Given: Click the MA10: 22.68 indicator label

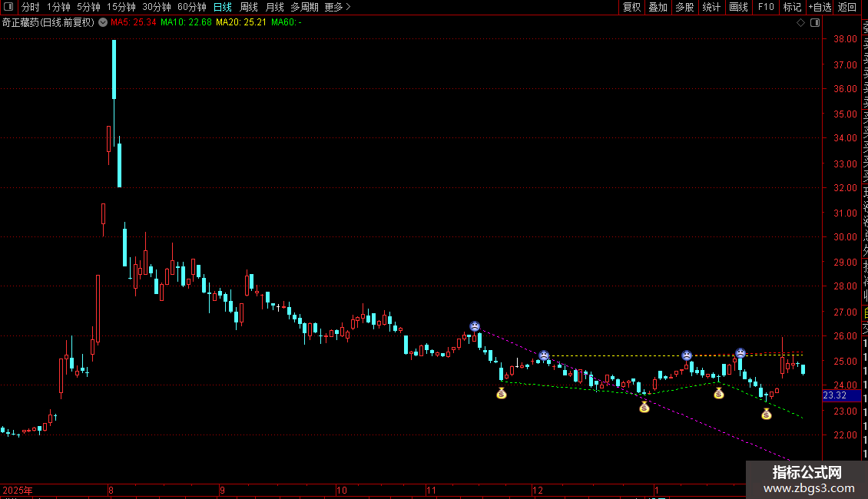Looking at the screenshot, I should coord(186,23).
